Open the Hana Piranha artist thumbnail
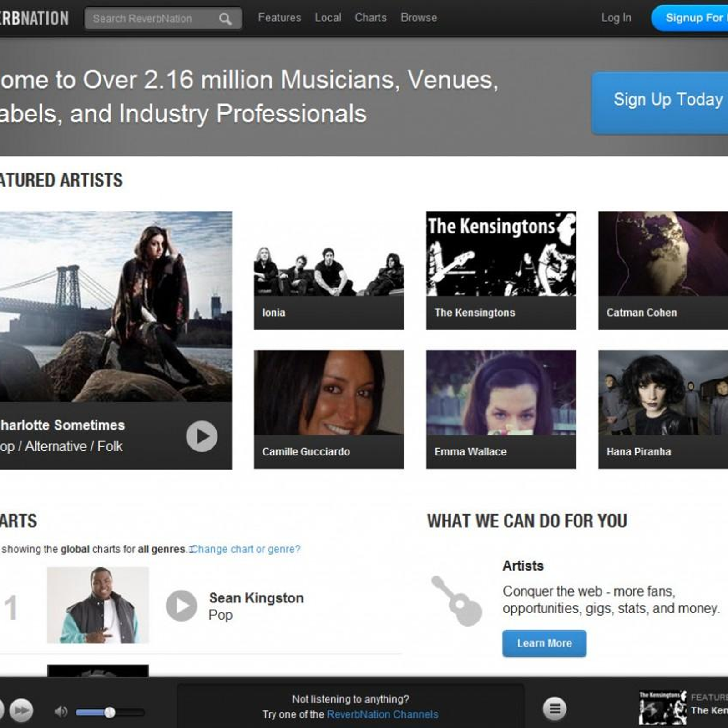 pos(663,393)
